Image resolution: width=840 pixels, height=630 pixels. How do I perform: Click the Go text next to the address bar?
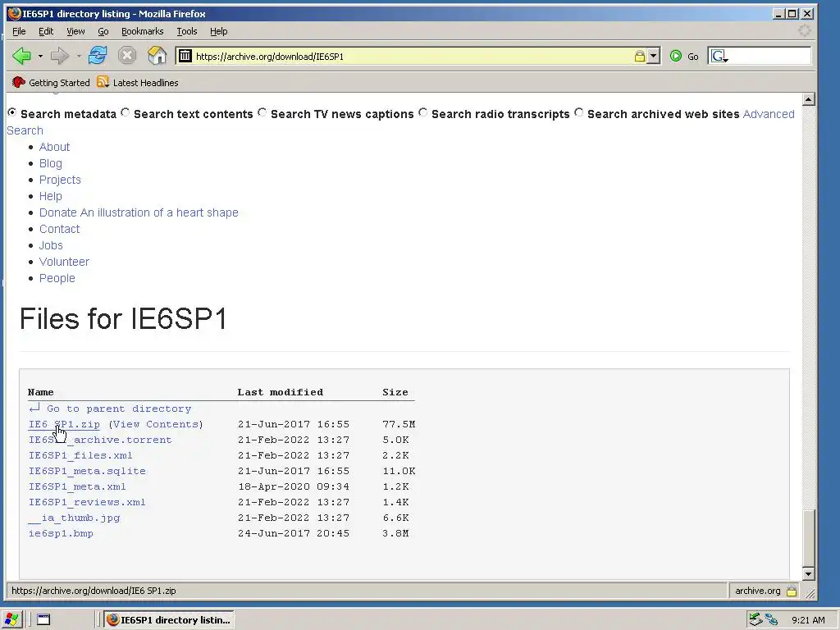(692, 57)
